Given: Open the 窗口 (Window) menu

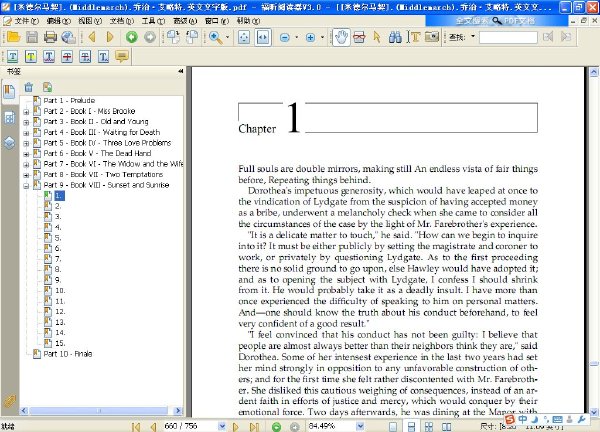Looking at the screenshot, I should (217, 21).
